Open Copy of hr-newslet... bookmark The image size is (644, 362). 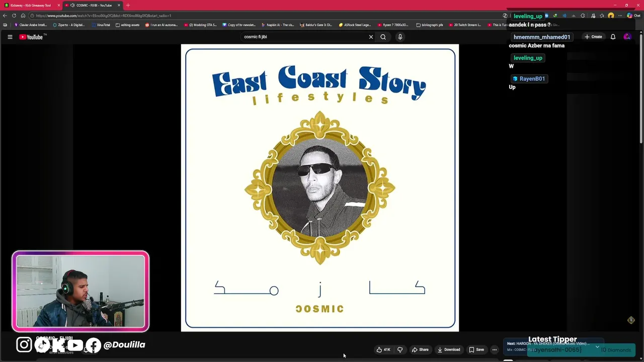(x=239, y=25)
